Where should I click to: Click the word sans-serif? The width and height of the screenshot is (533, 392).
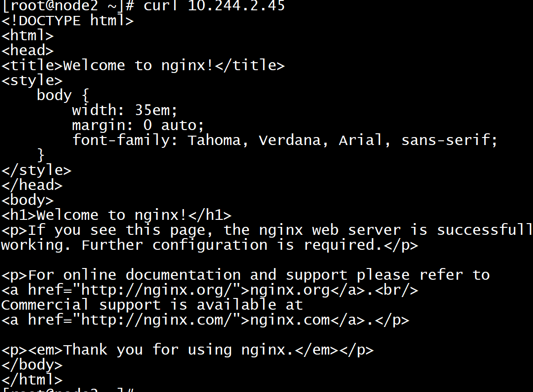point(449,140)
